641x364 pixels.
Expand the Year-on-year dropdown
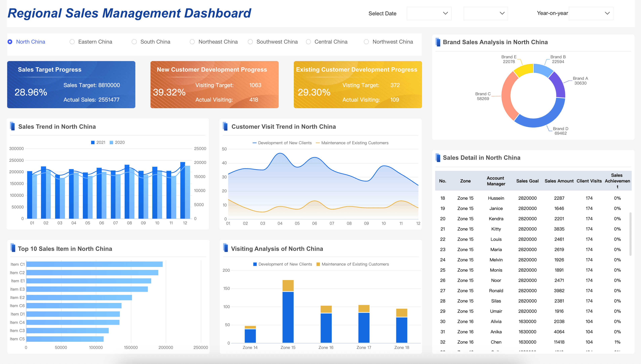pos(591,14)
